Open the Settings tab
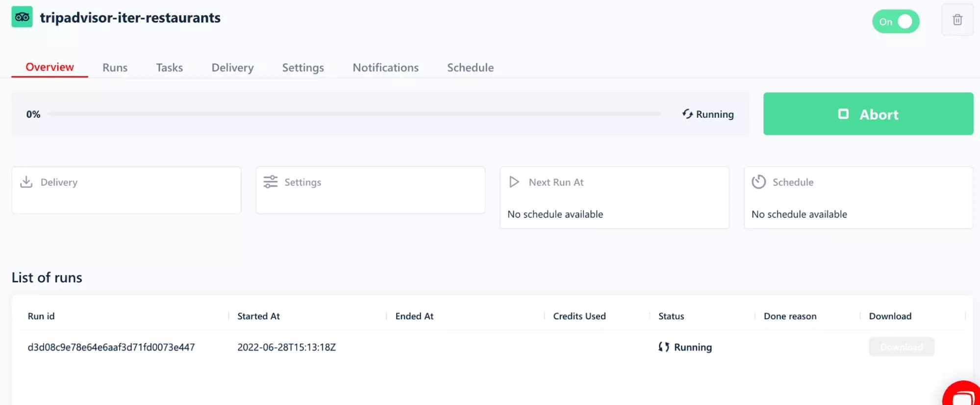 pyautogui.click(x=303, y=68)
